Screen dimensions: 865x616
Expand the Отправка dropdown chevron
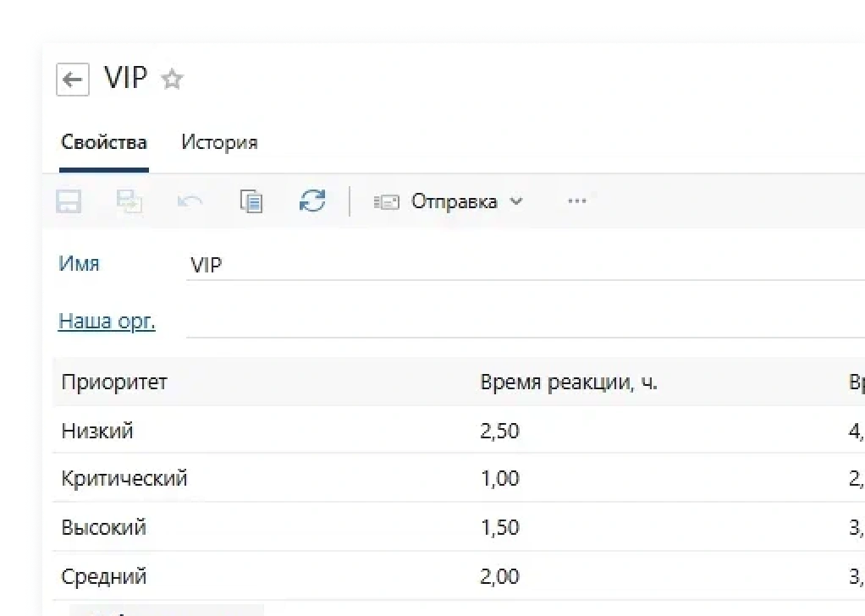point(516,202)
